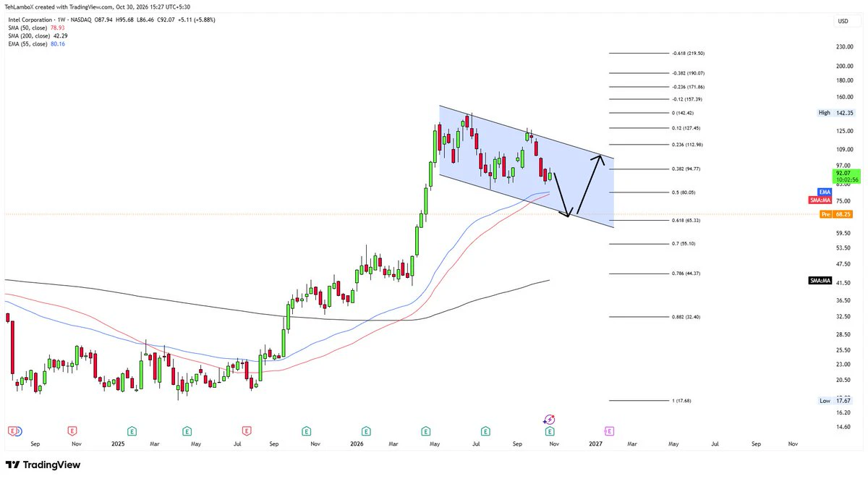Select the green earnings marker near May 2026

[427, 431]
